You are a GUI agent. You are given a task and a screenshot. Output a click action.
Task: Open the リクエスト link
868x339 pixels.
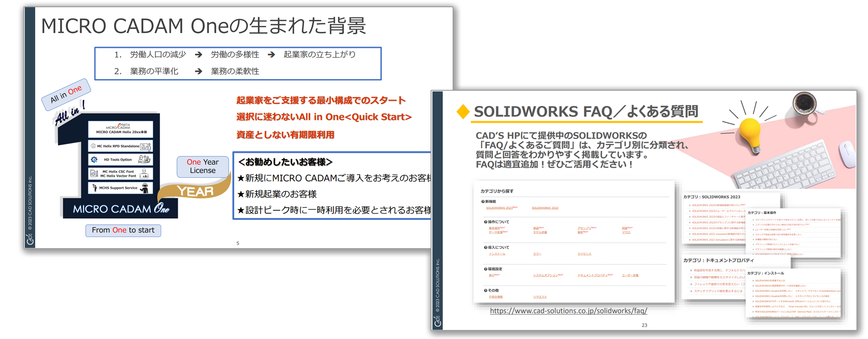tap(540, 297)
